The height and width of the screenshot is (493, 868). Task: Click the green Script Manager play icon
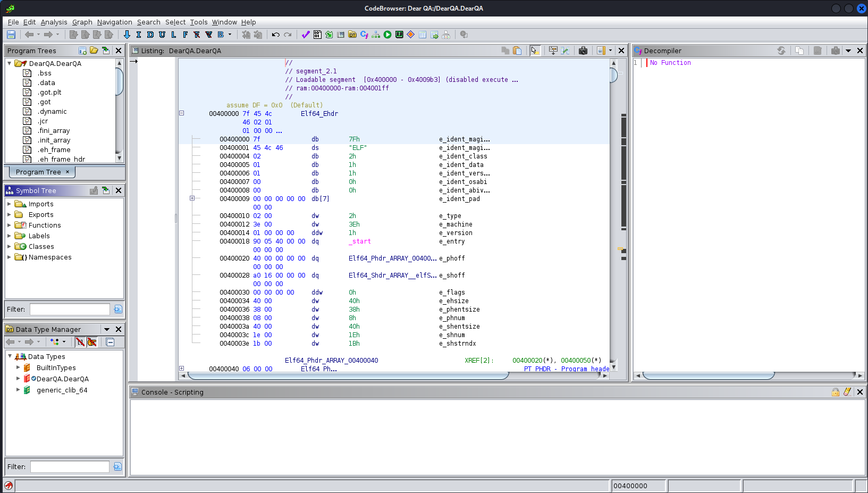pyautogui.click(x=387, y=35)
